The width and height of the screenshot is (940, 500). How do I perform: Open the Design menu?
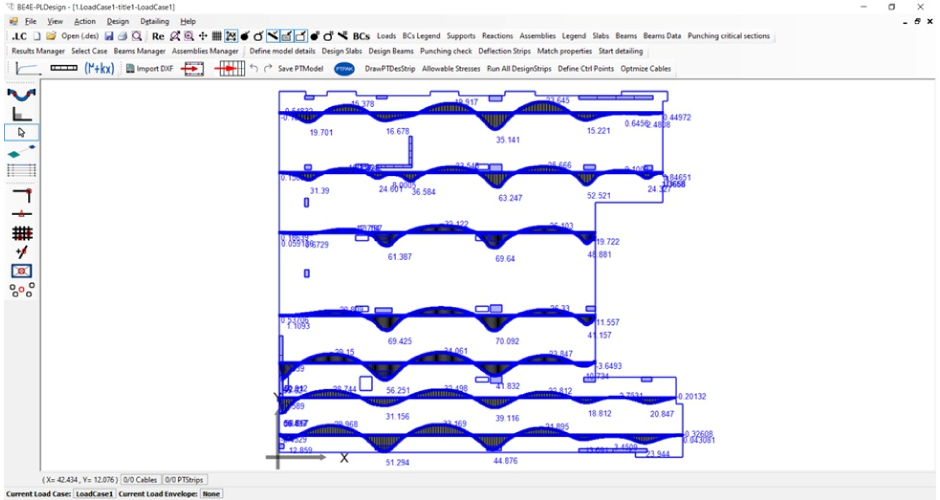[117, 21]
